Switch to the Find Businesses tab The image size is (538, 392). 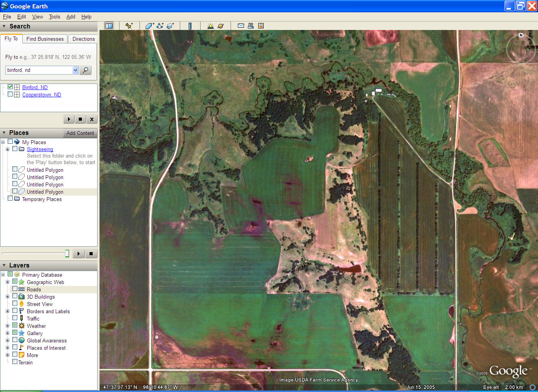coord(45,39)
